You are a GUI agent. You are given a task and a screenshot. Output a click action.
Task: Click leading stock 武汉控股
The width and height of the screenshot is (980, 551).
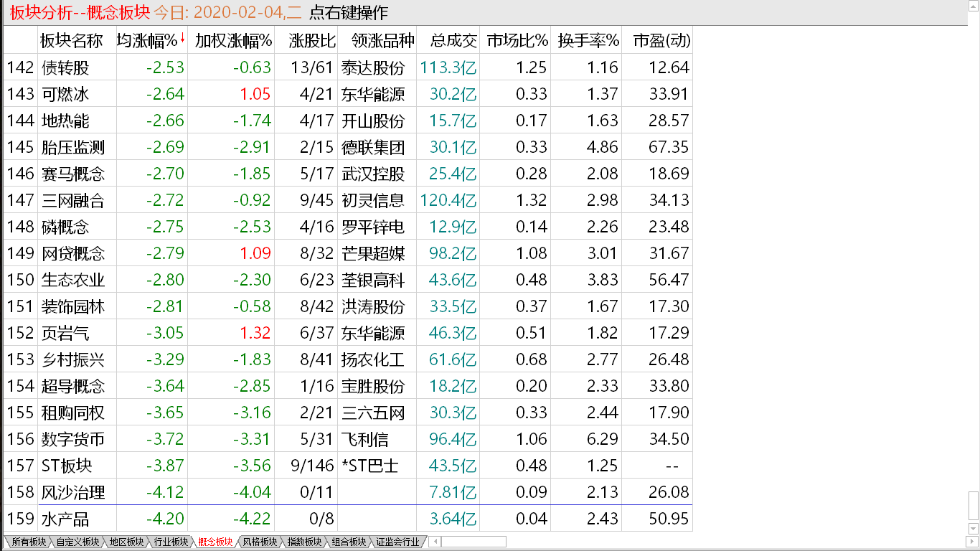(373, 174)
